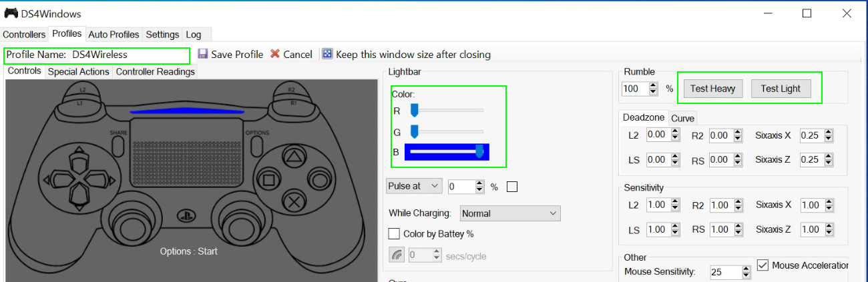
Task: Select the Profiles tab
Action: point(67,33)
